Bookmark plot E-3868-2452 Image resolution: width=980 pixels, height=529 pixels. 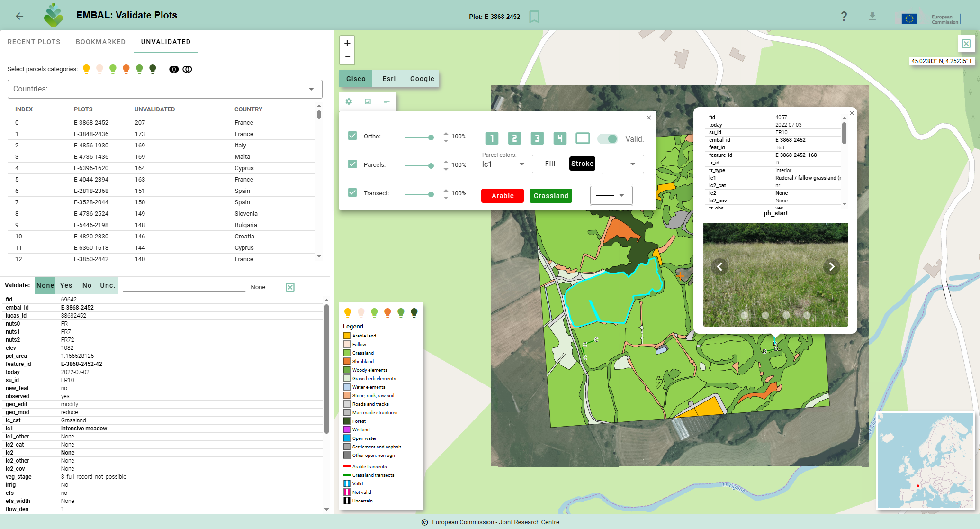(x=534, y=17)
